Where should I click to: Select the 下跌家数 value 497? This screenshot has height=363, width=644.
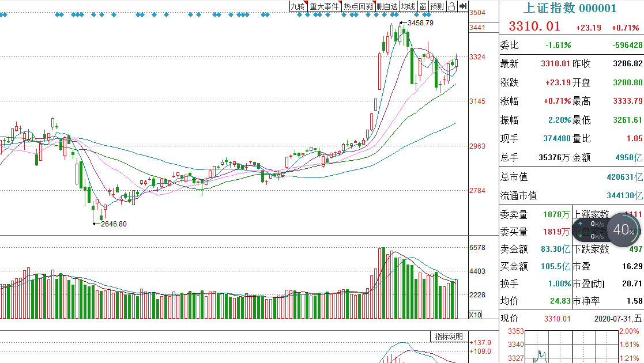636,249
